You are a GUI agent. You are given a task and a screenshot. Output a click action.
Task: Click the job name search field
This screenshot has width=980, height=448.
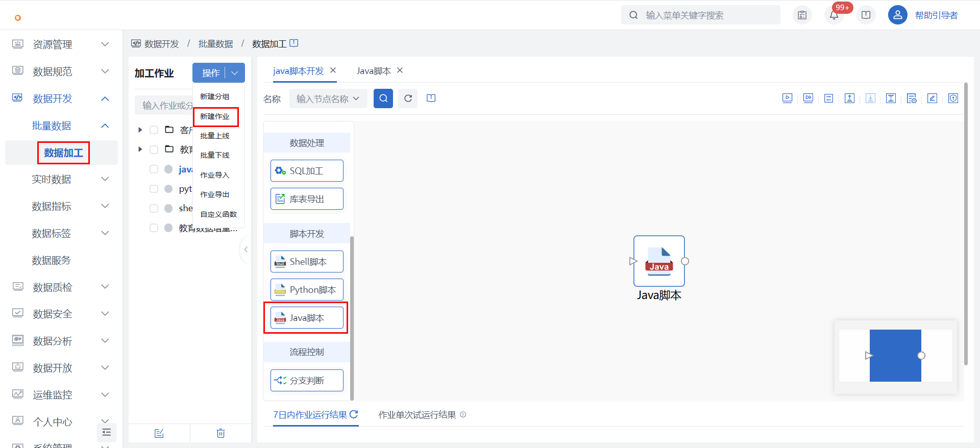(x=164, y=106)
